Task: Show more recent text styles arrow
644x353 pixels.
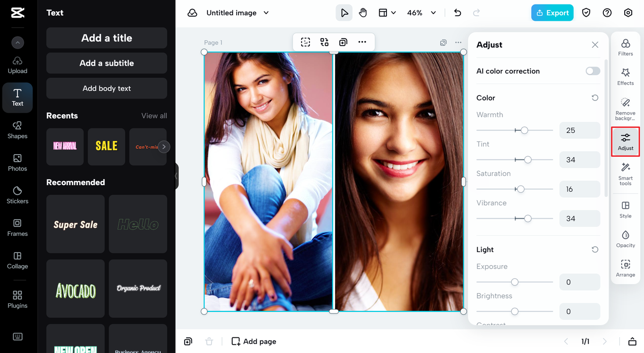Action: coord(164,147)
